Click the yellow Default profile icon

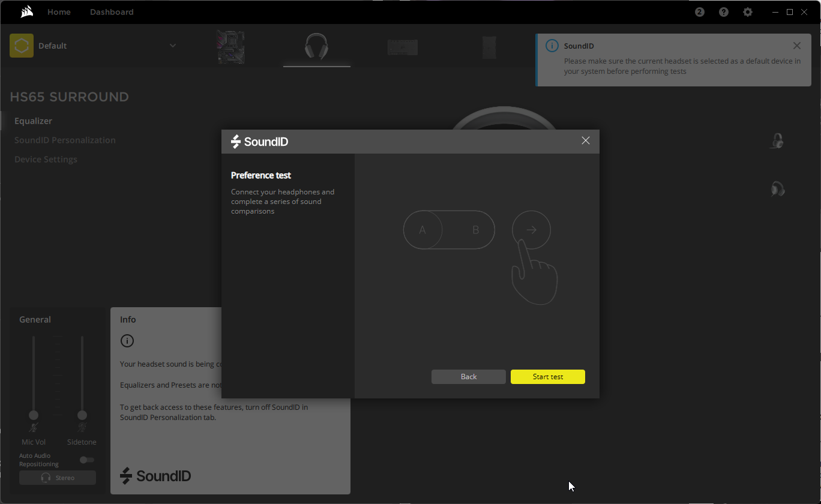[22, 46]
